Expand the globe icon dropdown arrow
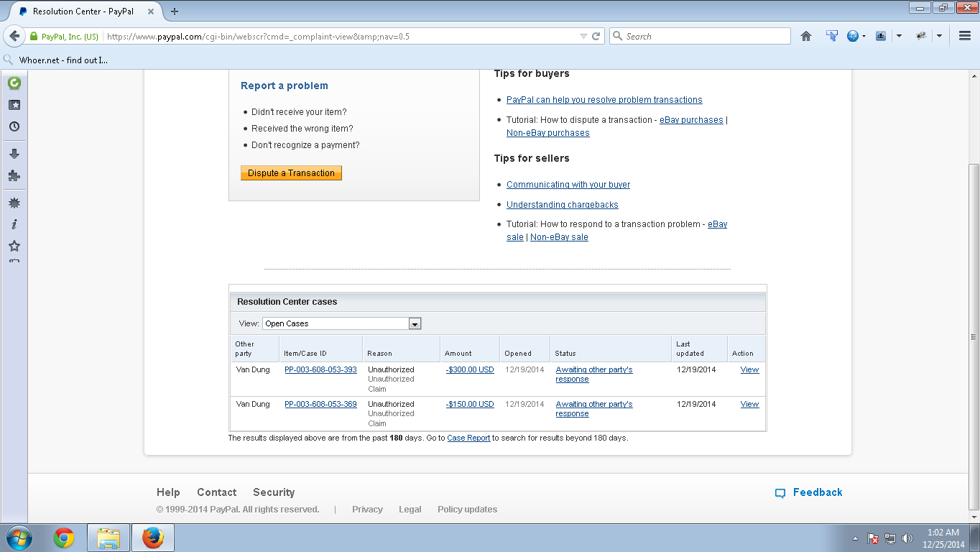Image resolution: width=980 pixels, height=552 pixels. [x=864, y=36]
